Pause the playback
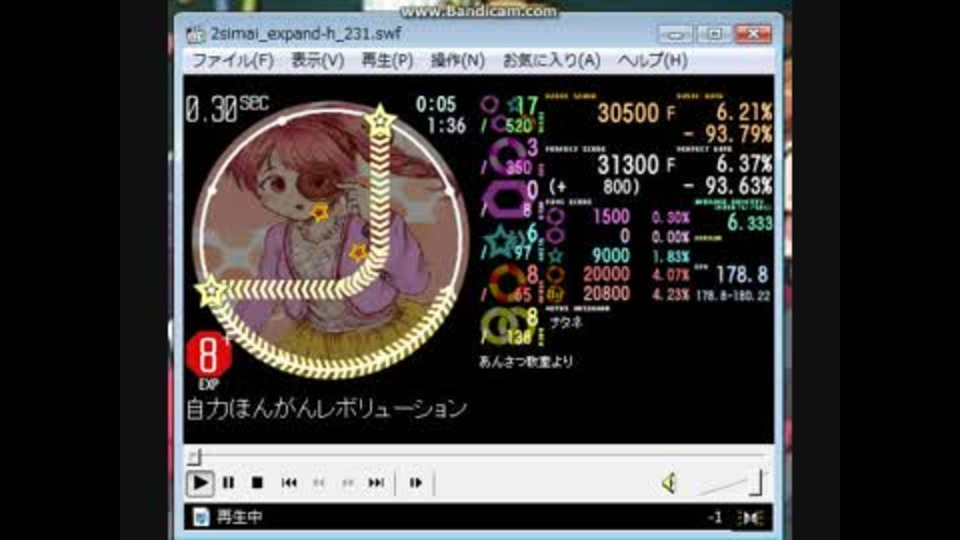Image resolution: width=960 pixels, height=540 pixels. (x=228, y=483)
